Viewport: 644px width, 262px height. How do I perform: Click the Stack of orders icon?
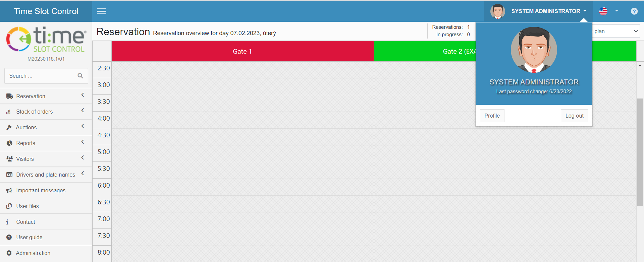[9, 112]
